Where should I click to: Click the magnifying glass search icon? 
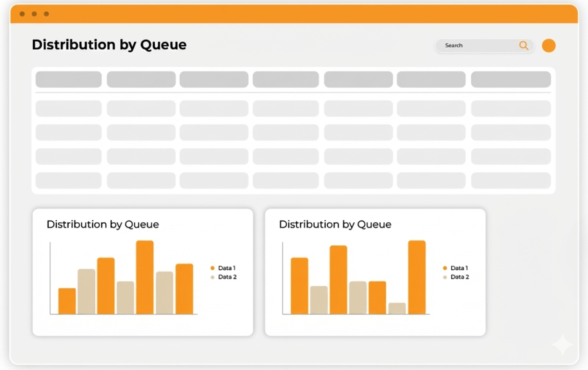524,45
